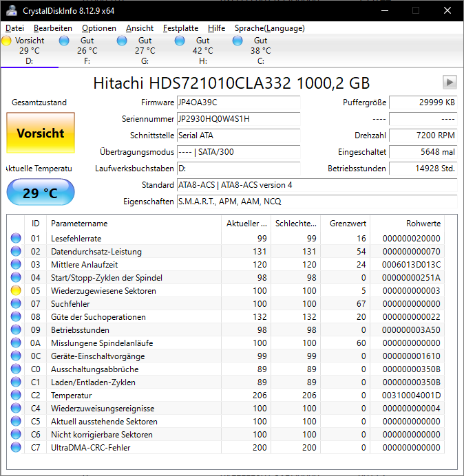This screenshot has height=476, width=464.
Task: Click the 29 °C temperature indicator
Action: [x=41, y=193]
